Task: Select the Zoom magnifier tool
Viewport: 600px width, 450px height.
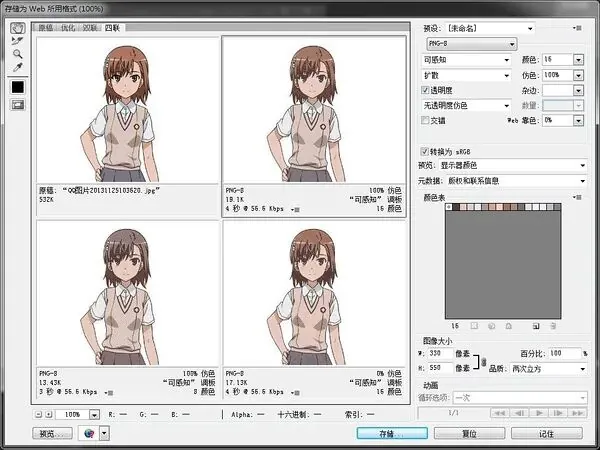Action: 18,54
